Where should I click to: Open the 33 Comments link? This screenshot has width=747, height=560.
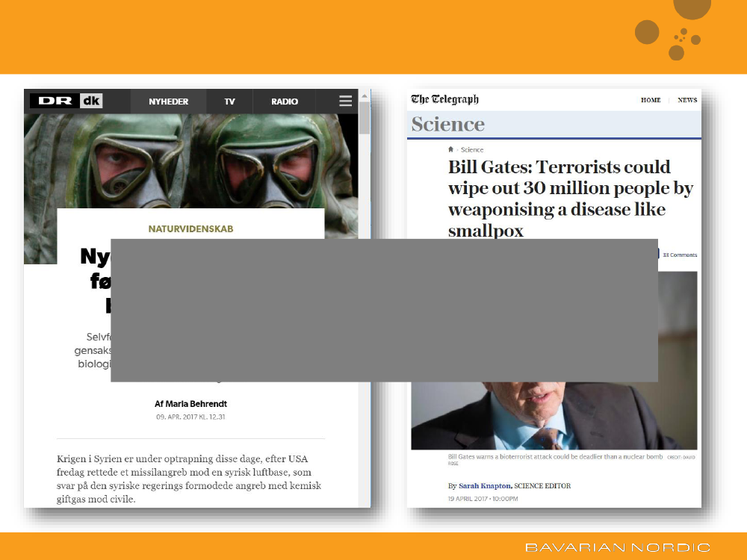(x=680, y=255)
